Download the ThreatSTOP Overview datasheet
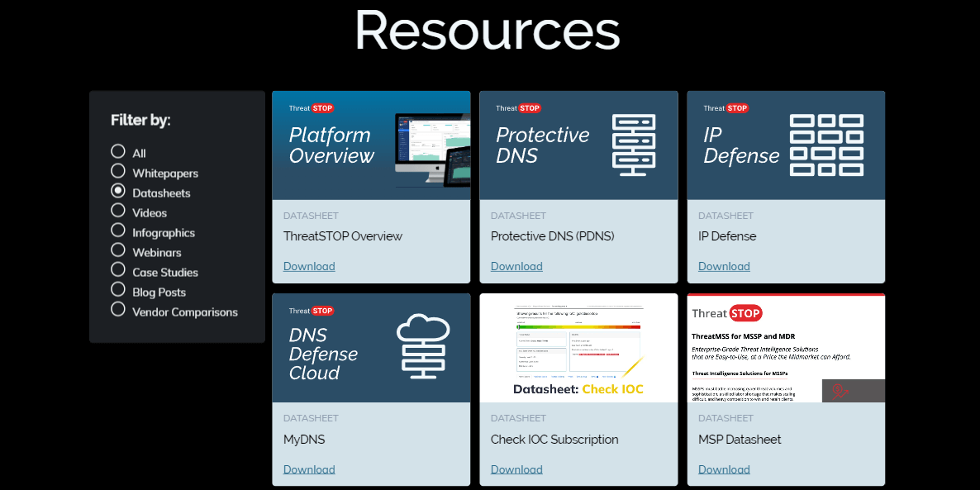This screenshot has height=490, width=980. tap(309, 266)
